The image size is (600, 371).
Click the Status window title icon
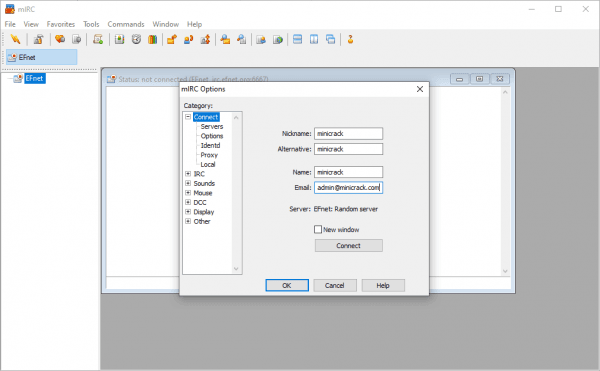click(x=111, y=79)
